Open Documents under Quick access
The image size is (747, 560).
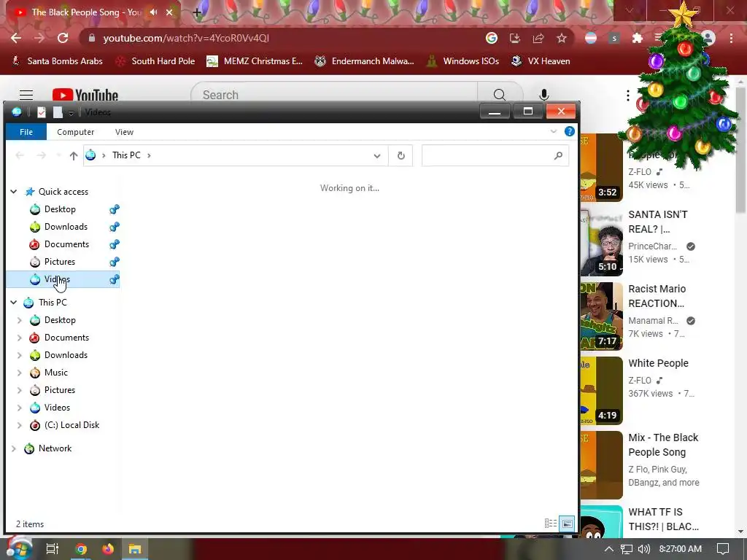pos(66,244)
